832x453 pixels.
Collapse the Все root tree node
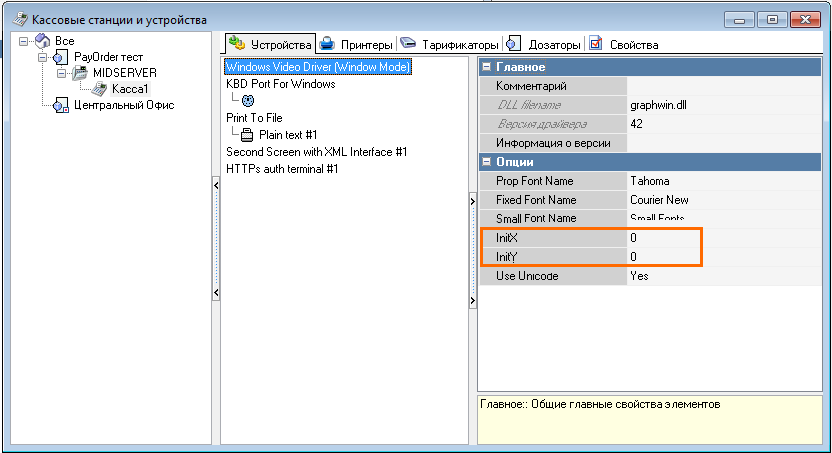pos(24,41)
